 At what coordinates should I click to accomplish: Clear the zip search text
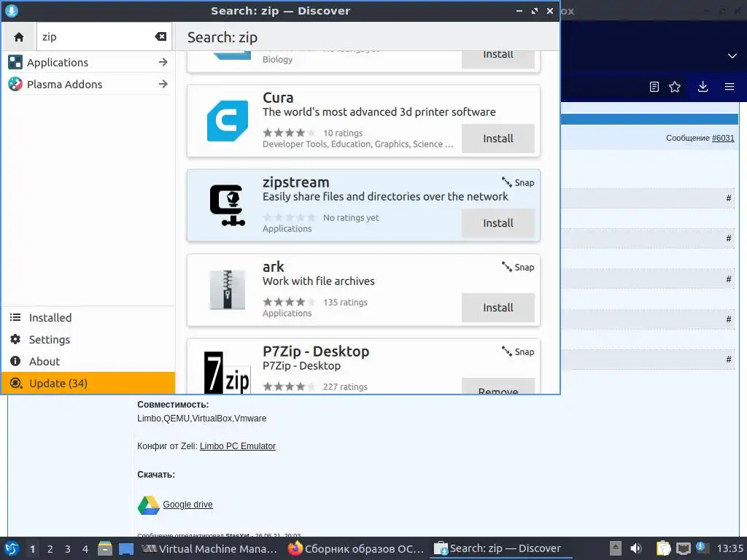coord(160,36)
